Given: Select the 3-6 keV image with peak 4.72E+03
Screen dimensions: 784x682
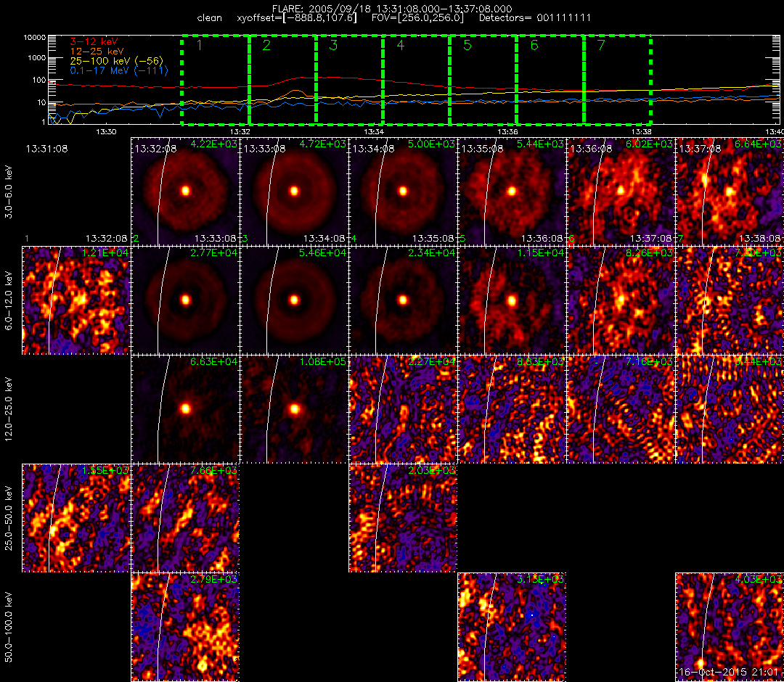Looking at the screenshot, I should pyautogui.click(x=294, y=192).
